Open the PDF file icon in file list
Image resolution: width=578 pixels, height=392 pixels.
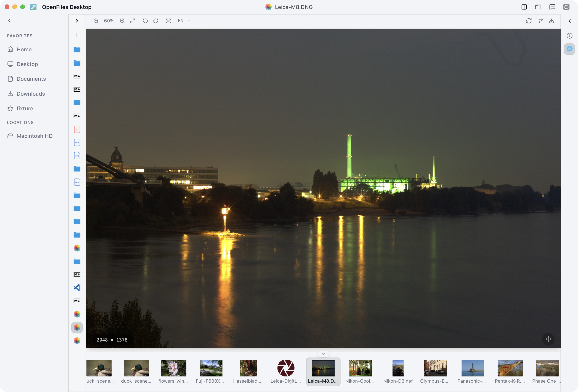click(77, 129)
